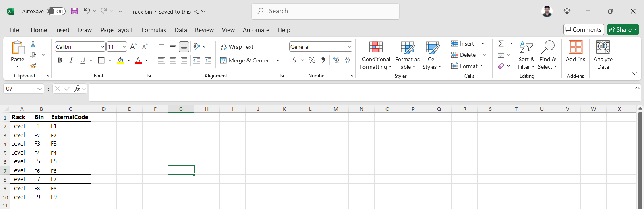Image resolution: width=644 pixels, height=209 pixels.
Task: Click the Increase Font Size icon
Action: [133, 47]
